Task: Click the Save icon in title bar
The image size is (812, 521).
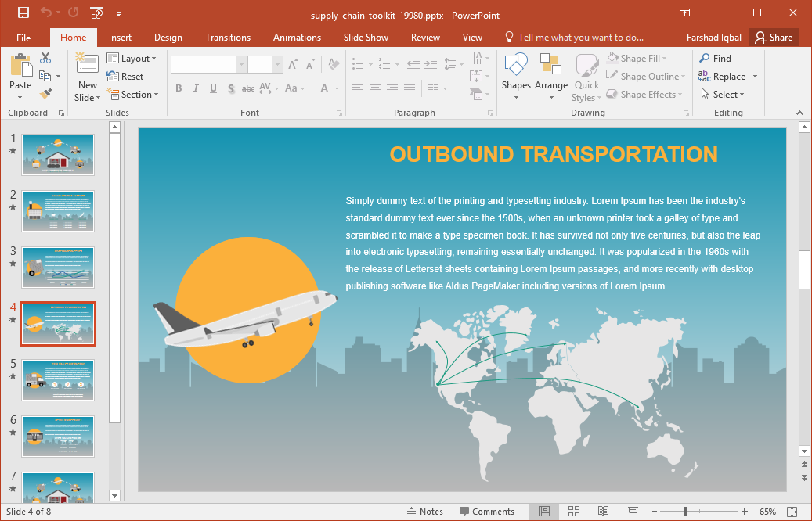Action: [x=23, y=13]
